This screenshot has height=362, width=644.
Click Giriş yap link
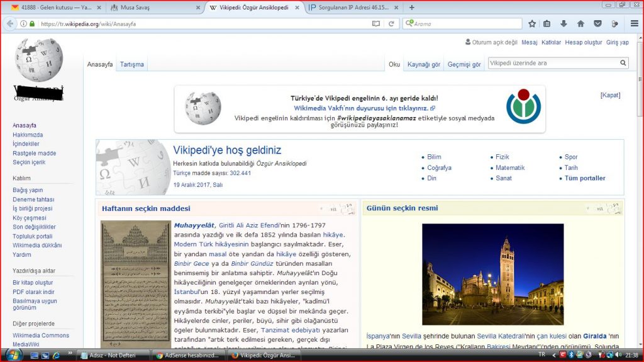(618, 42)
